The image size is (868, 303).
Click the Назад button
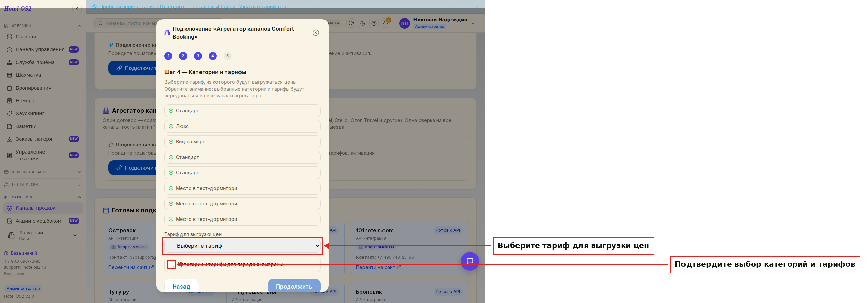click(181, 286)
